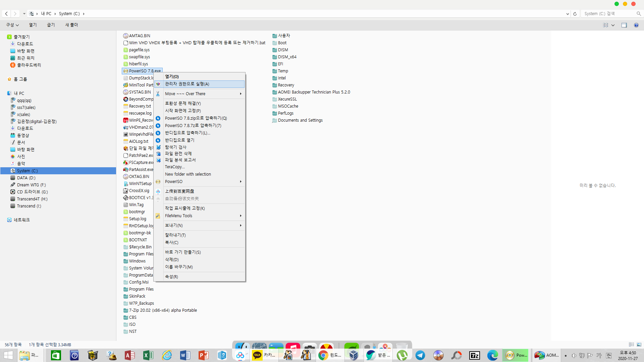
Task: Choose 잘라내기(T) menu entry
Action: click(200, 235)
